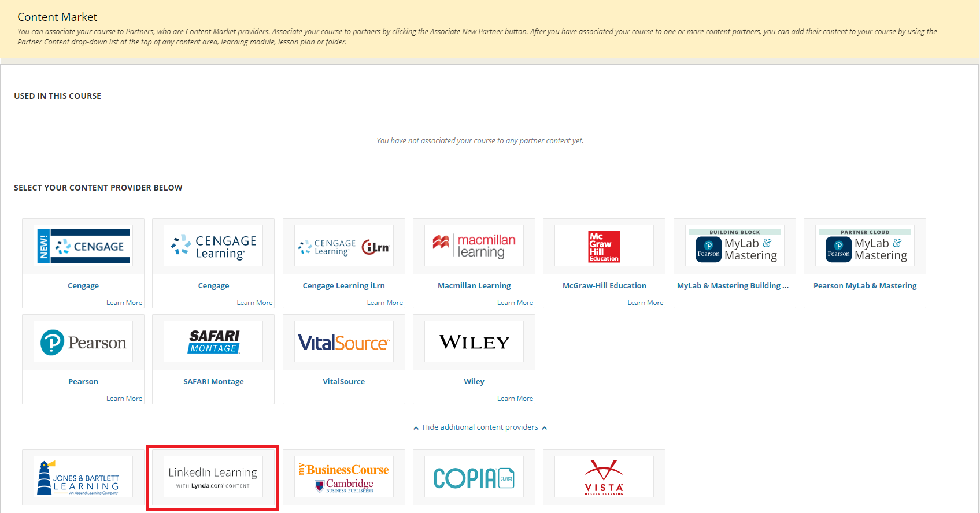This screenshot has width=980, height=513.
Task: Choose the McGraw-Hill Education red logo
Action: pos(604,246)
